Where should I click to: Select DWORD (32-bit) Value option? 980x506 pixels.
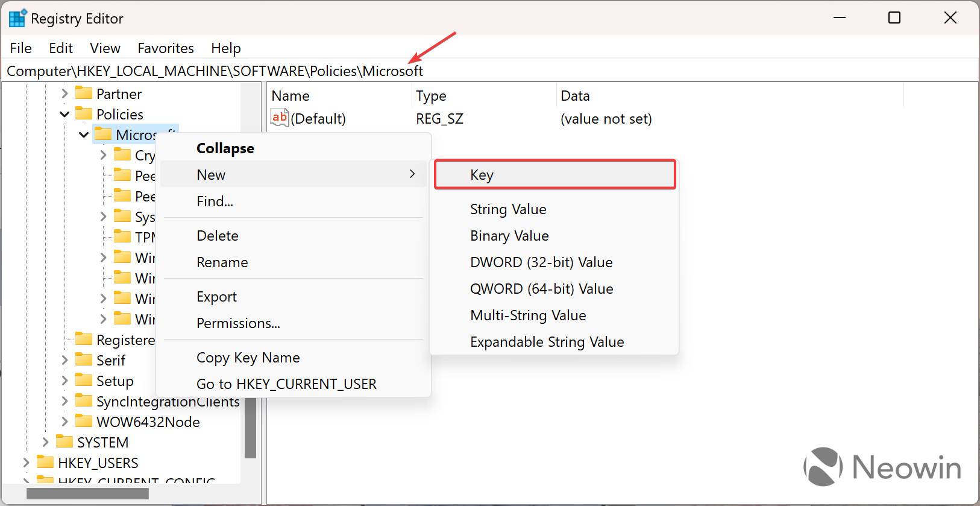(x=541, y=262)
